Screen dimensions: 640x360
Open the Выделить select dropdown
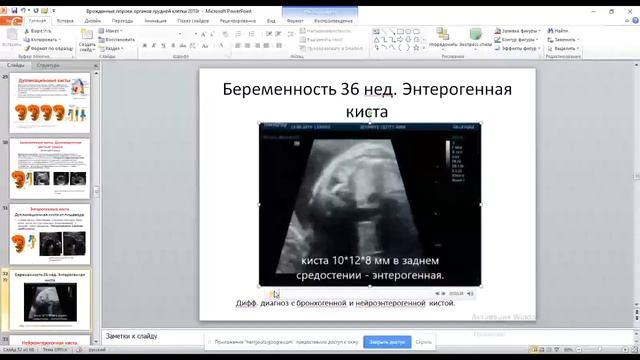coord(563,48)
